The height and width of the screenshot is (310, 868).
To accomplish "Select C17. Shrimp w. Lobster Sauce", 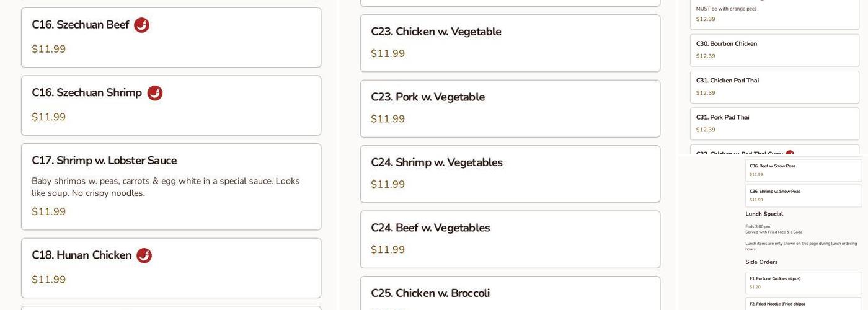I will point(171,186).
